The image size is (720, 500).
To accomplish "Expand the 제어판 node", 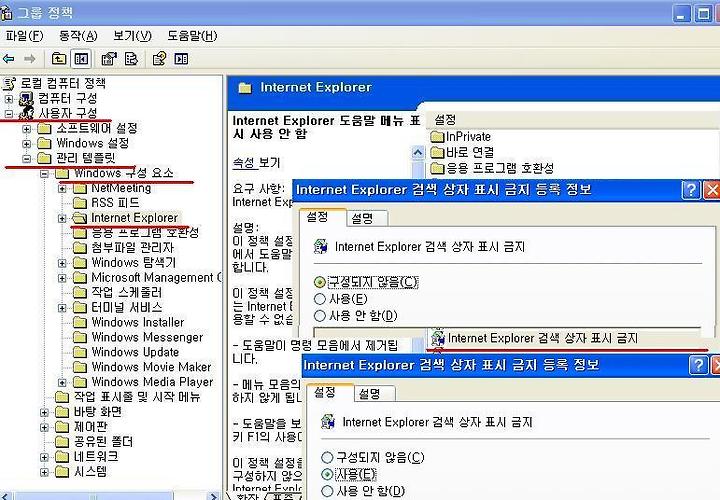I will (44, 427).
